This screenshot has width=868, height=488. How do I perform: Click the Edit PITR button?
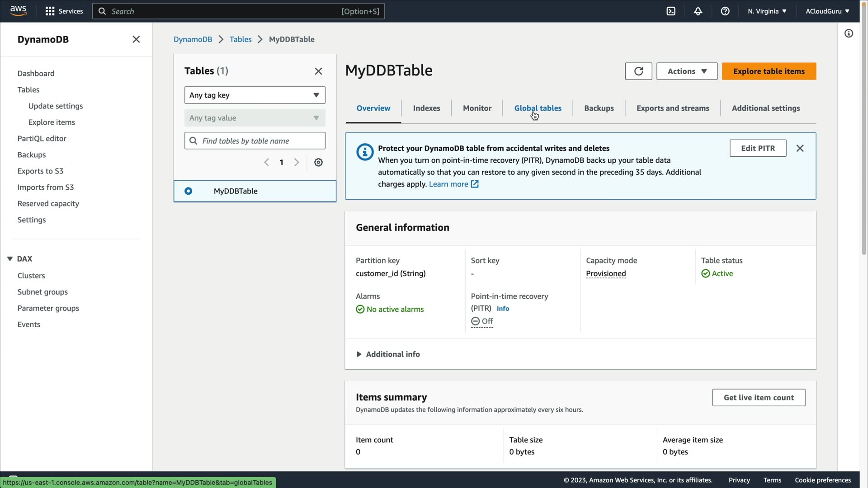pyautogui.click(x=758, y=148)
